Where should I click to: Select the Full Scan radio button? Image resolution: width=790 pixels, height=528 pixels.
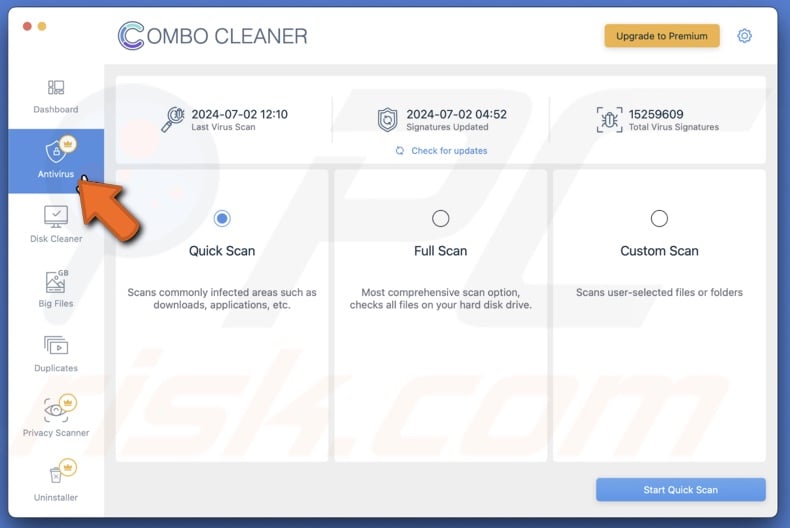[x=440, y=218]
